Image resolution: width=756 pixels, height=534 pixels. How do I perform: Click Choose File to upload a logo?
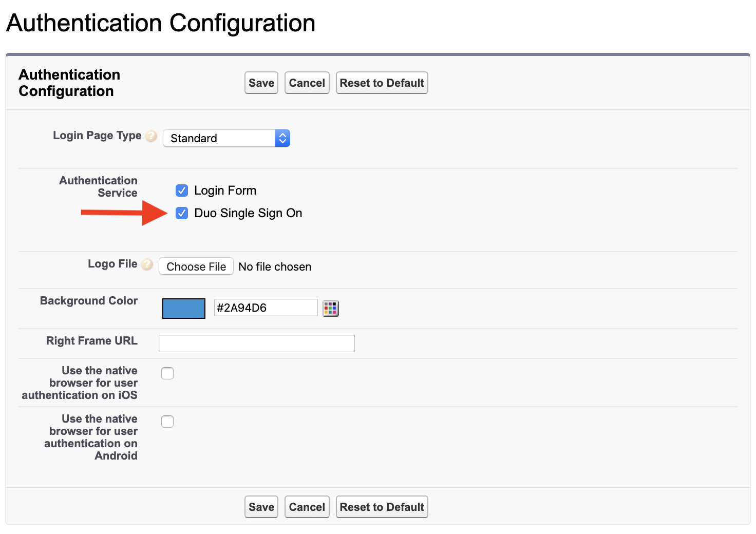pyautogui.click(x=196, y=266)
